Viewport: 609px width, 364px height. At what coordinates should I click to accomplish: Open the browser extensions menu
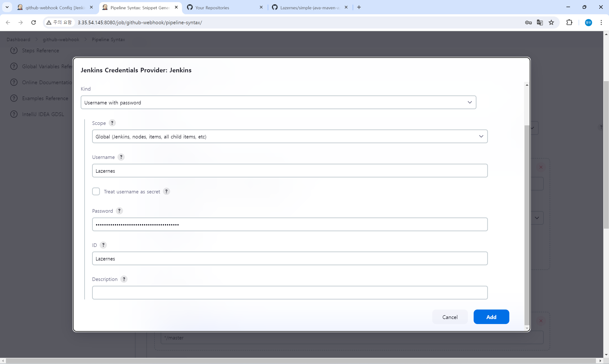[569, 23]
